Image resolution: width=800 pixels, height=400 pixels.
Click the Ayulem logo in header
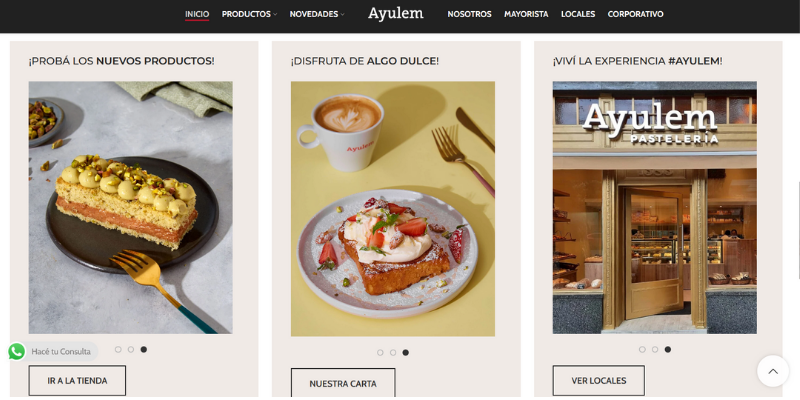[x=395, y=14]
